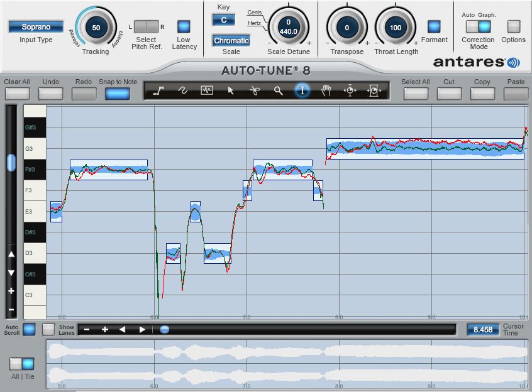Open the Soprano Input Type selector
This screenshot has width=532, height=392.
(x=35, y=27)
